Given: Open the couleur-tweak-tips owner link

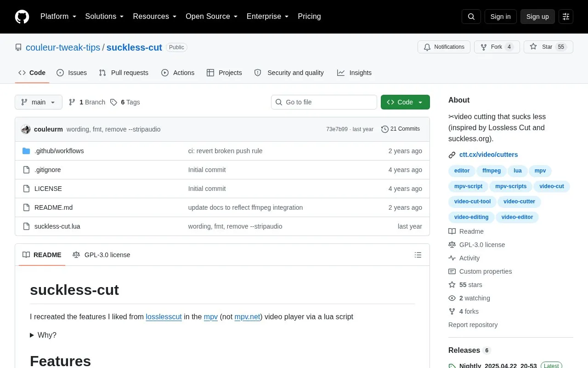Looking at the screenshot, I should [x=63, y=47].
